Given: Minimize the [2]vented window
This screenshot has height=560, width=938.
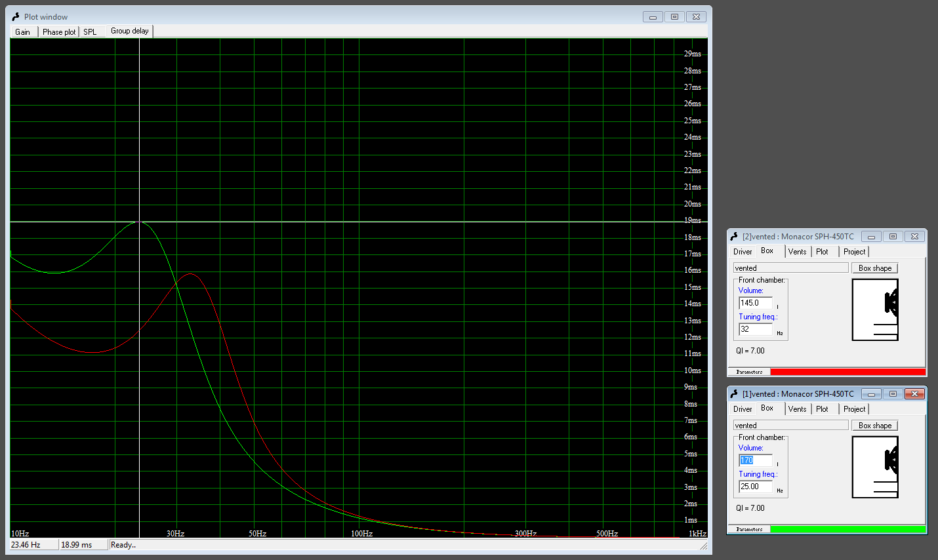Looking at the screenshot, I should click(871, 236).
